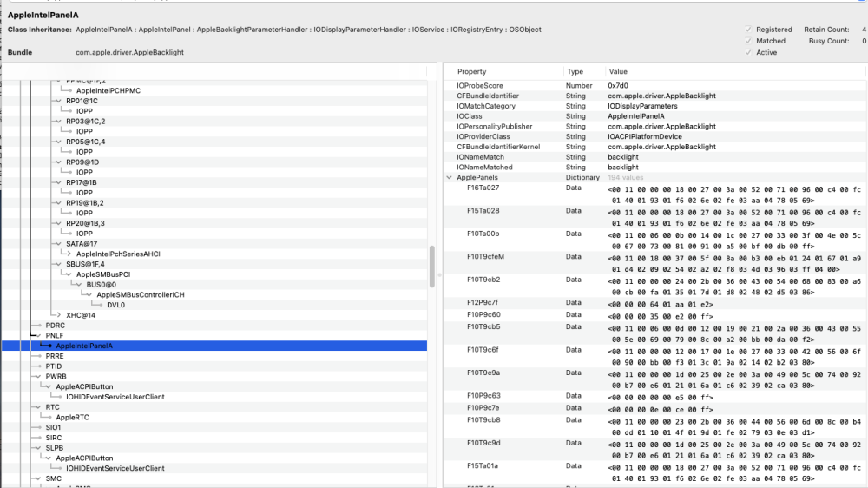Click the registry tree vertical scrollbar thumb

coord(431,267)
